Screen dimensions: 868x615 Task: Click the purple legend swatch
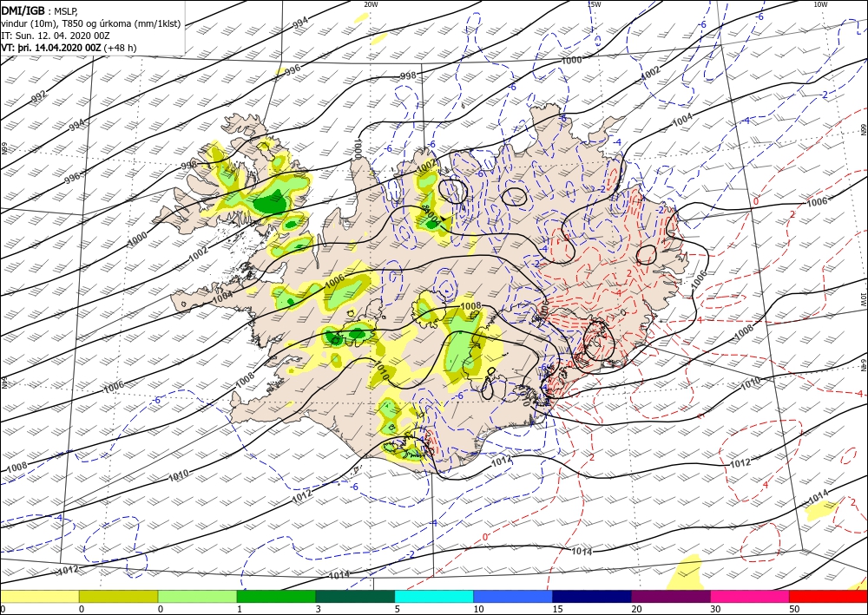[x=670, y=596]
